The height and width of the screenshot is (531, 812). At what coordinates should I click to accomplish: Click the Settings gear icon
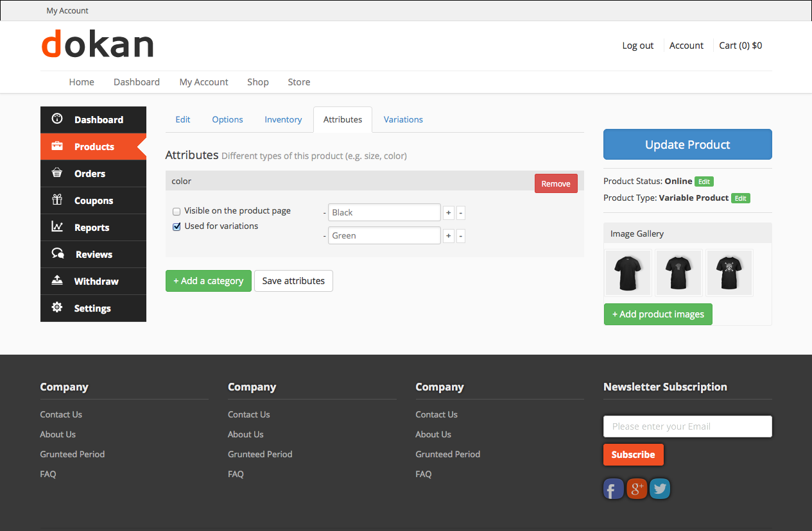pos(57,308)
